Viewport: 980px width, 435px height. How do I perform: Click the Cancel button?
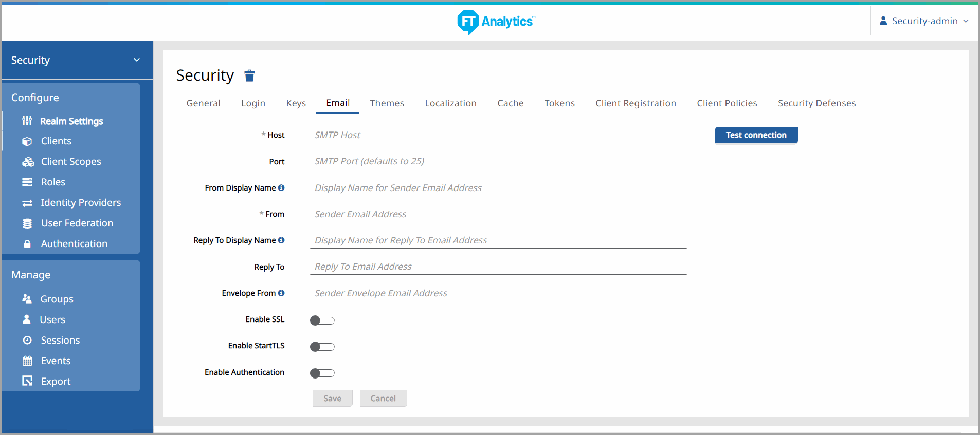click(383, 399)
